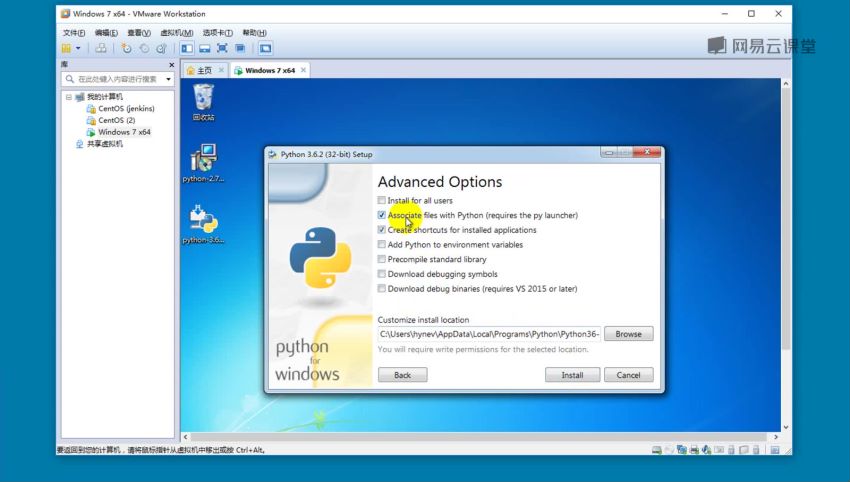Enable Download debugging symbols checkbox

[x=382, y=274]
